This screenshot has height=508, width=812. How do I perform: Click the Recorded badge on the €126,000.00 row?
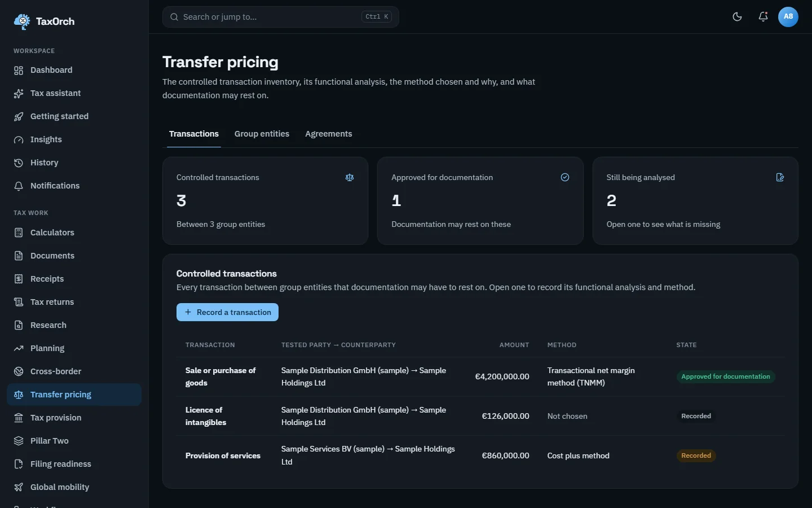696,416
